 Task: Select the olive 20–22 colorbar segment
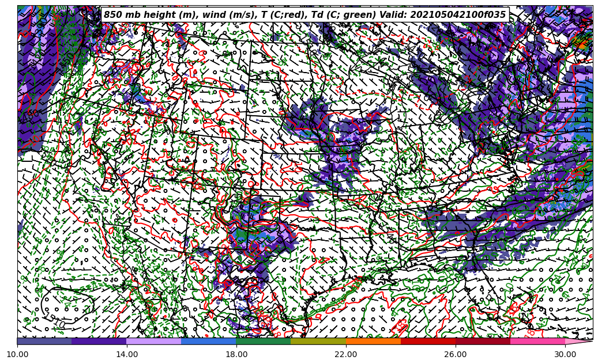coord(318,341)
